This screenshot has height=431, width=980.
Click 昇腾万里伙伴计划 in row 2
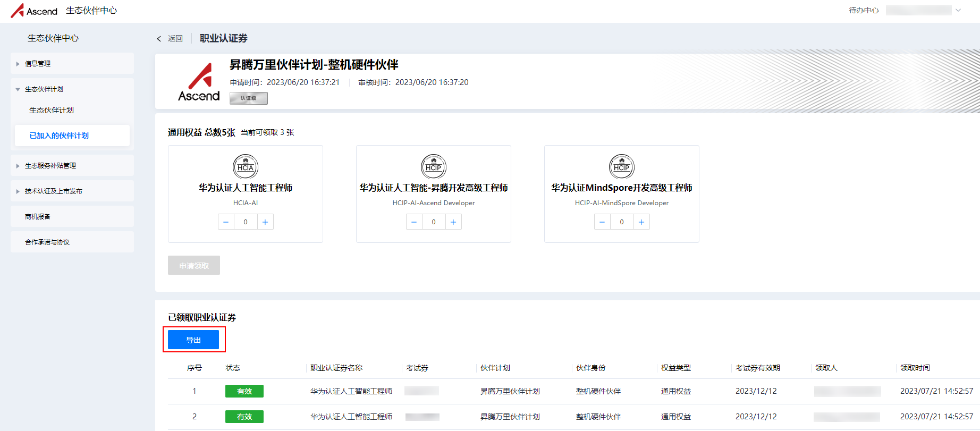(x=510, y=417)
